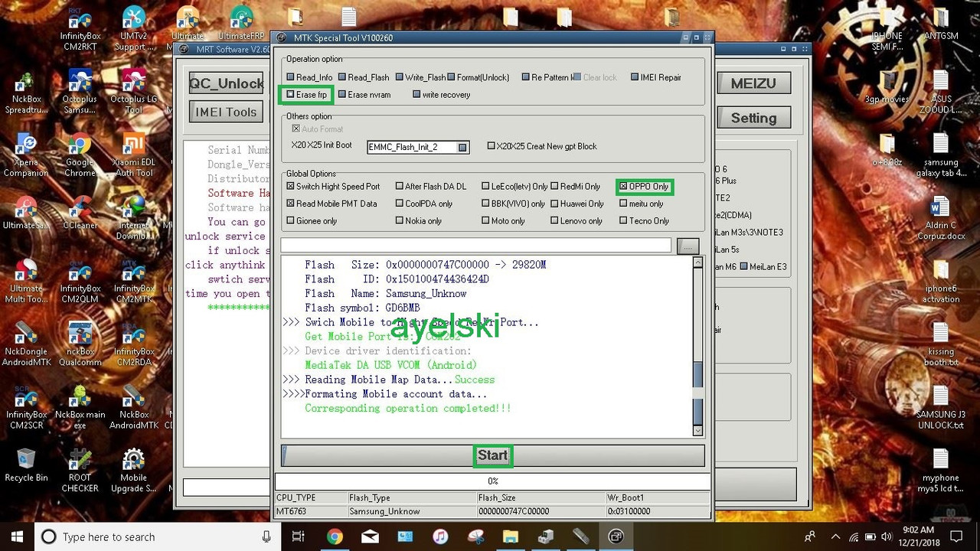The width and height of the screenshot is (980, 551).
Task: Open Mobile Upgrade S desktop shortcut
Action: [x=134, y=471]
